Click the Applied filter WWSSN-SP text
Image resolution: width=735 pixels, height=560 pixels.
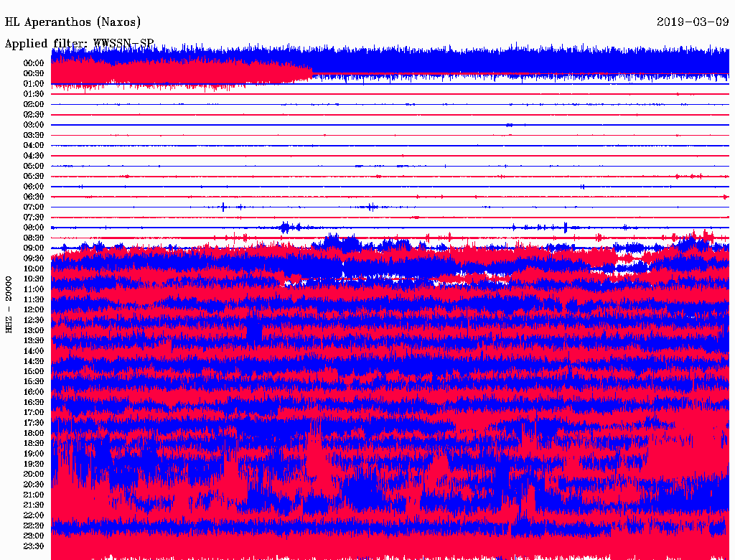[x=79, y=44]
